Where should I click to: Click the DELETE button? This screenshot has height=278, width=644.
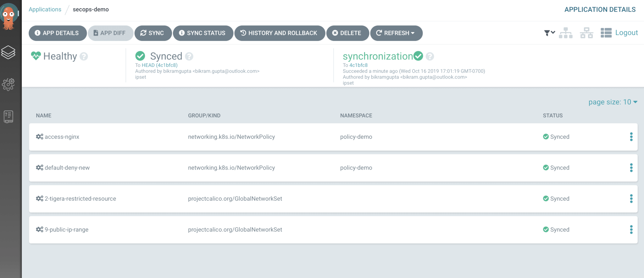pyautogui.click(x=347, y=33)
